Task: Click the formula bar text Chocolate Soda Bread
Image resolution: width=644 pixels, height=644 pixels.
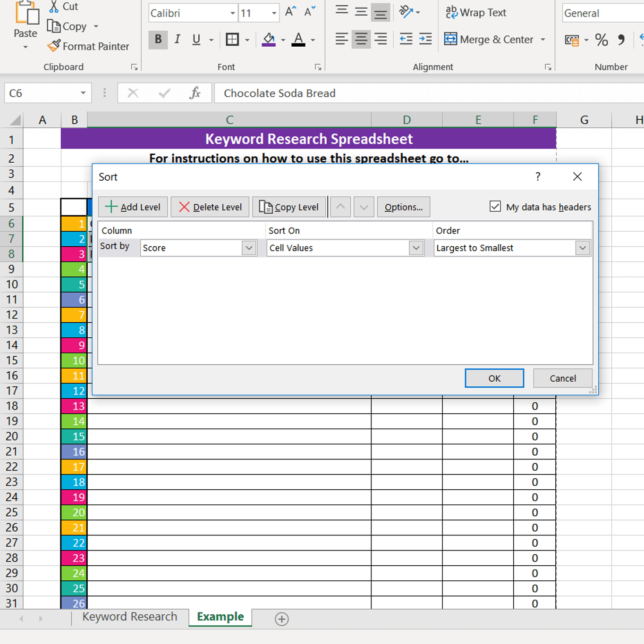Action: coord(280,93)
